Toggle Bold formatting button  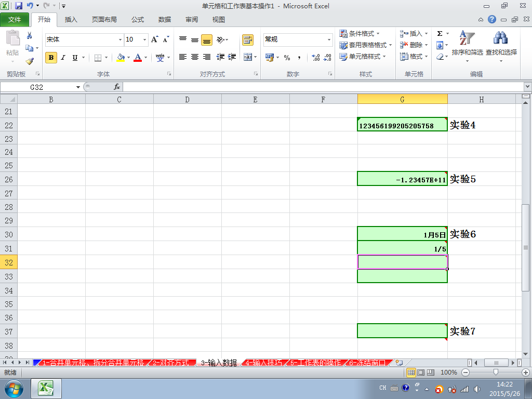coord(51,58)
